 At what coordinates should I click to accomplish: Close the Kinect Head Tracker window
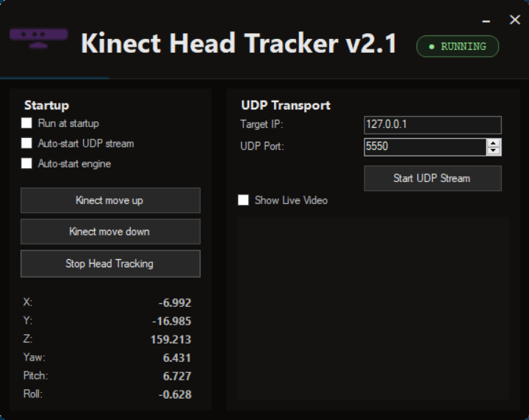pos(514,20)
